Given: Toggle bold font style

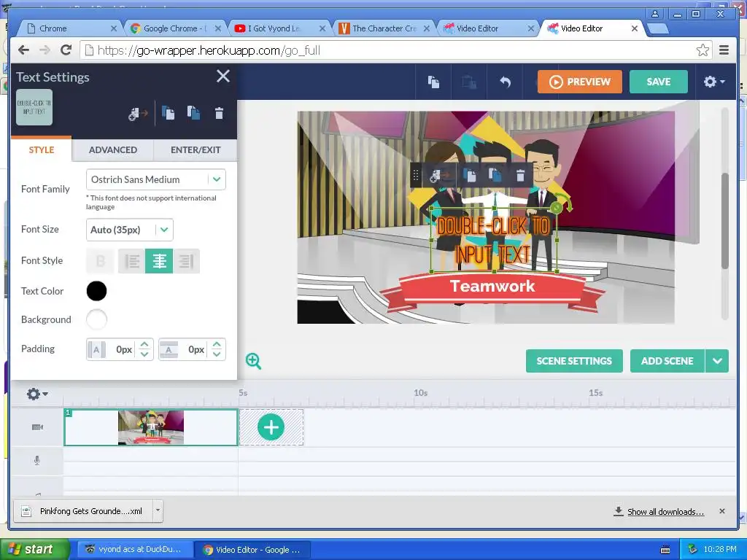Looking at the screenshot, I should 101,261.
